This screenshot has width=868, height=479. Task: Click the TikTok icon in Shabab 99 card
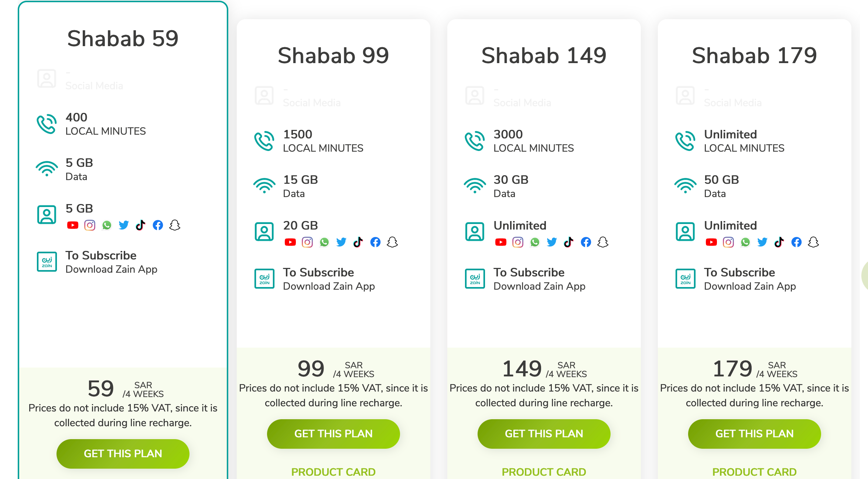click(x=358, y=242)
